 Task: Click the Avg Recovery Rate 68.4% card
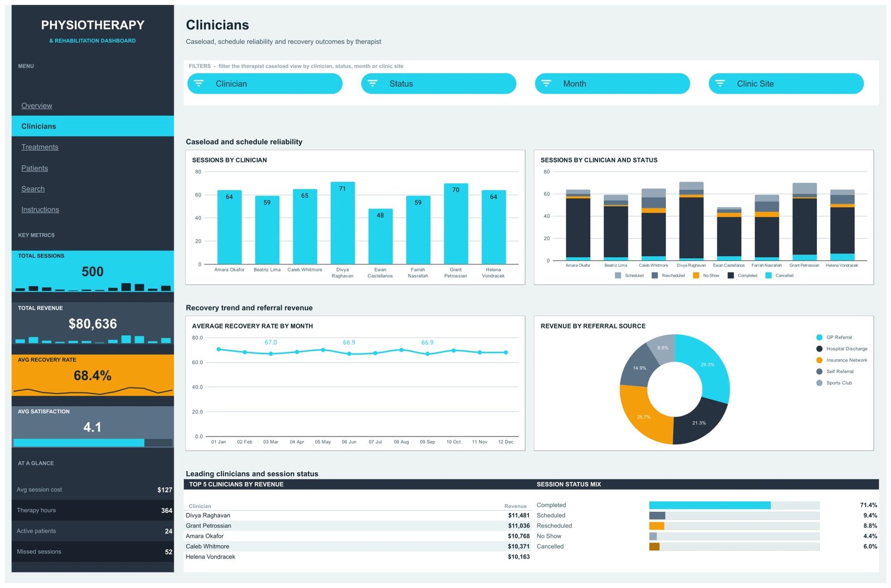(92, 375)
